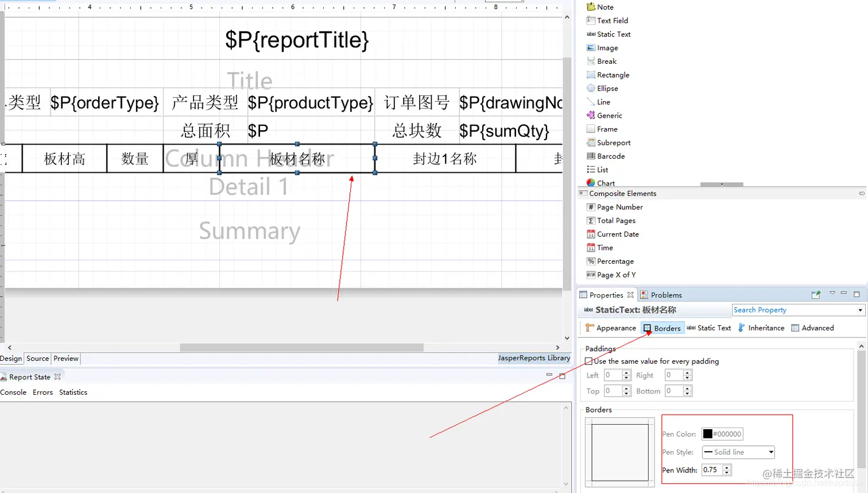Open the Appearance properties tab

pyautogui.click(x=611, y=328)
